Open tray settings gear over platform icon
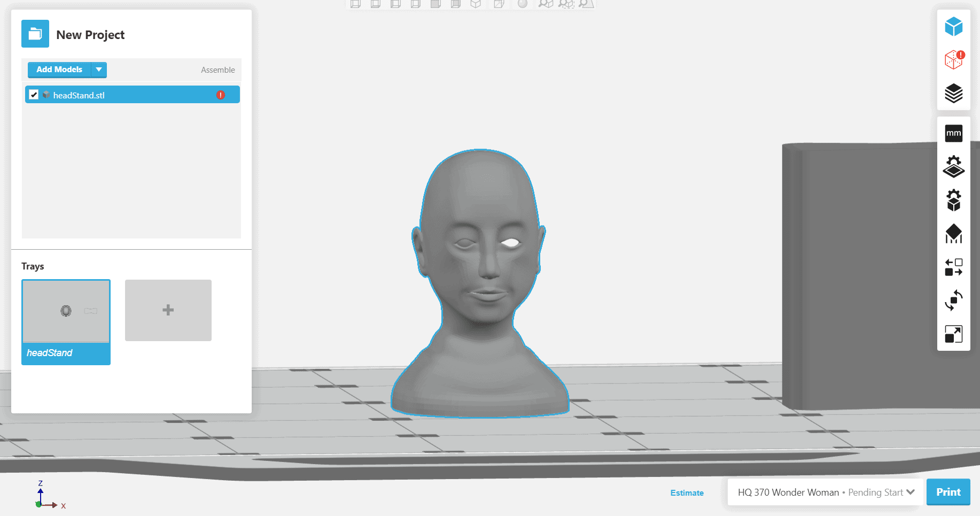Viewport: 980px width, 516px height. [953, 166]
